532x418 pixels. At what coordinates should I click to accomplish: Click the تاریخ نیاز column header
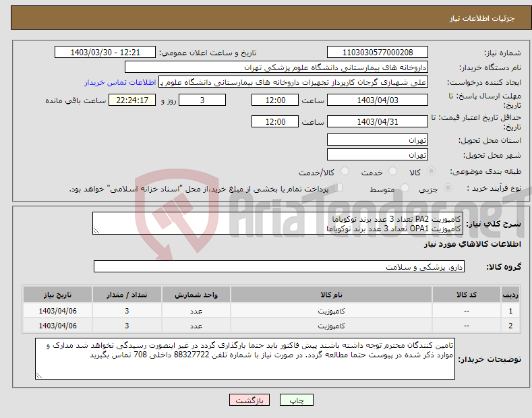(x=58, y=295)
